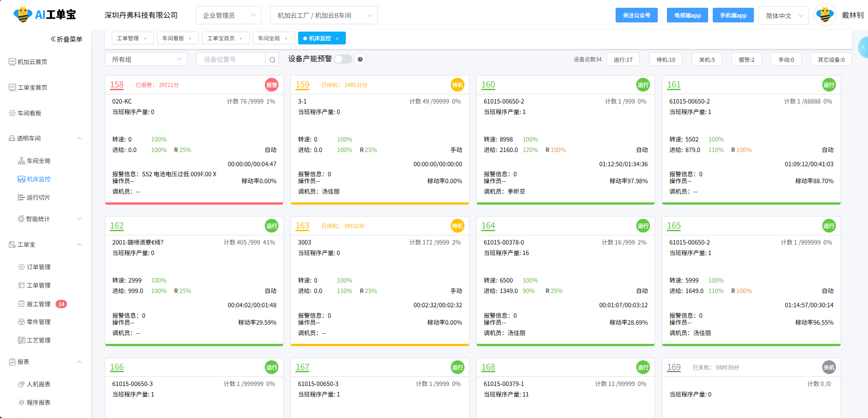The image size is (868, 418).
Task: Open the 机加云工厂/机加云B车间 selector
Action: click(x=324, y=15)
